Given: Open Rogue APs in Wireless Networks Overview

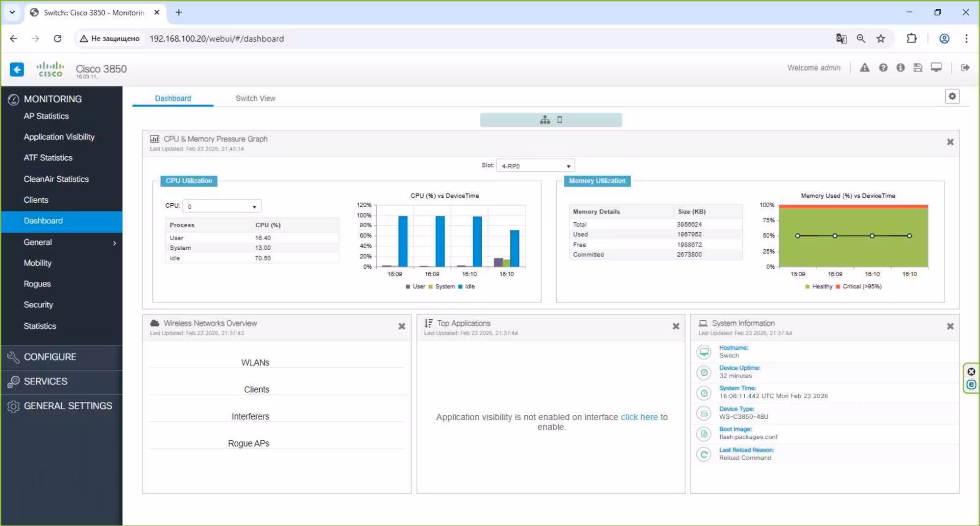Looking at the screenshot, I should (248, 444).
